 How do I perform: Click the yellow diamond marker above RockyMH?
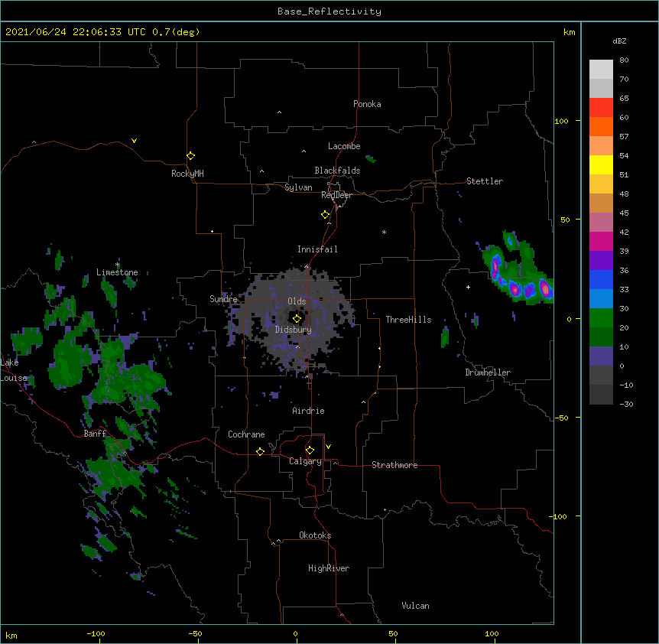pyautogui.click(x=190, y=156)
